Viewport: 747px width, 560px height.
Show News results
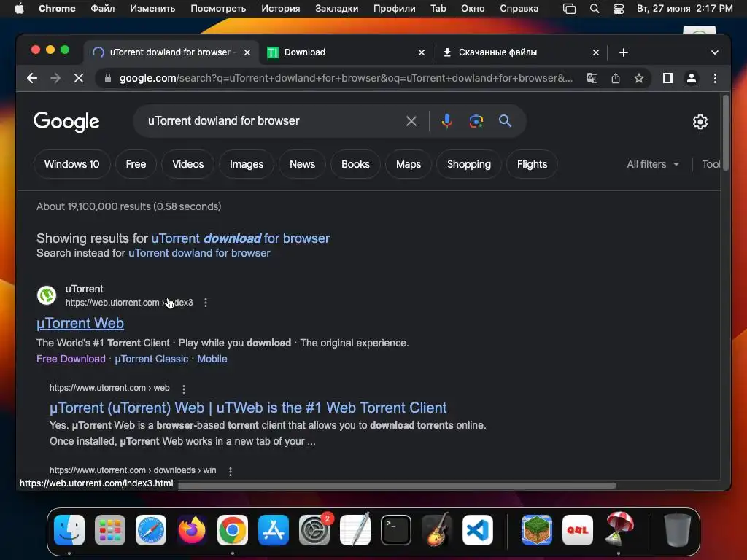point(302,164)
